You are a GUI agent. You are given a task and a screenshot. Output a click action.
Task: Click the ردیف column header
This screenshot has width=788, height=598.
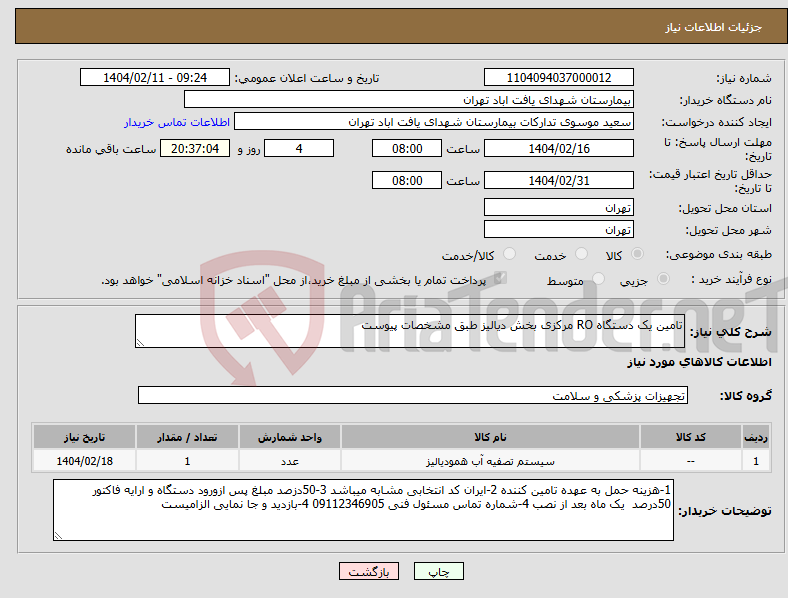pos(756,437)
